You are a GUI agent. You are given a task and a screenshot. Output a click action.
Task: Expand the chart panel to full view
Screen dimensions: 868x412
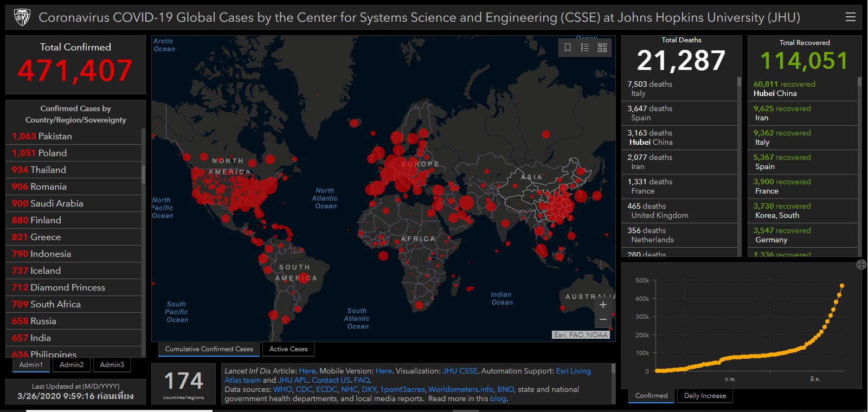tap(861, 265)
